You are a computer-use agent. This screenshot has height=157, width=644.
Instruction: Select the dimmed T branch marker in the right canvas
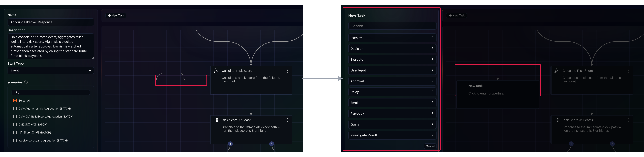(x=571, y=144)
